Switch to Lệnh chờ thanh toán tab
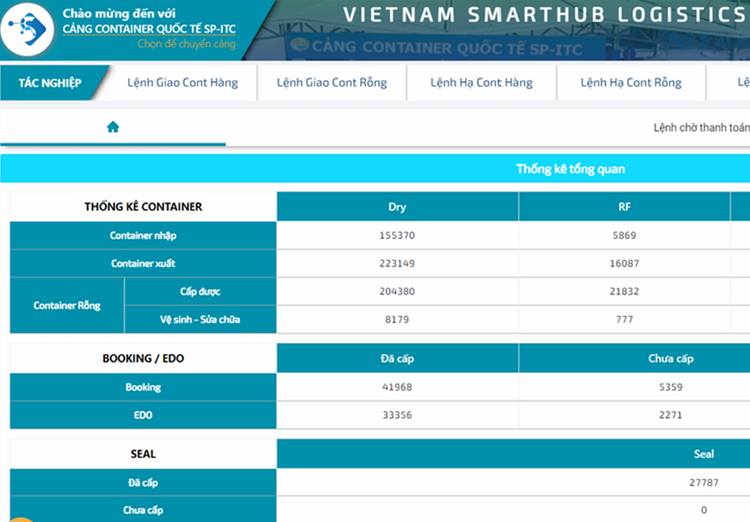This screenshot has height=522, width=750. tap(700, 128)
